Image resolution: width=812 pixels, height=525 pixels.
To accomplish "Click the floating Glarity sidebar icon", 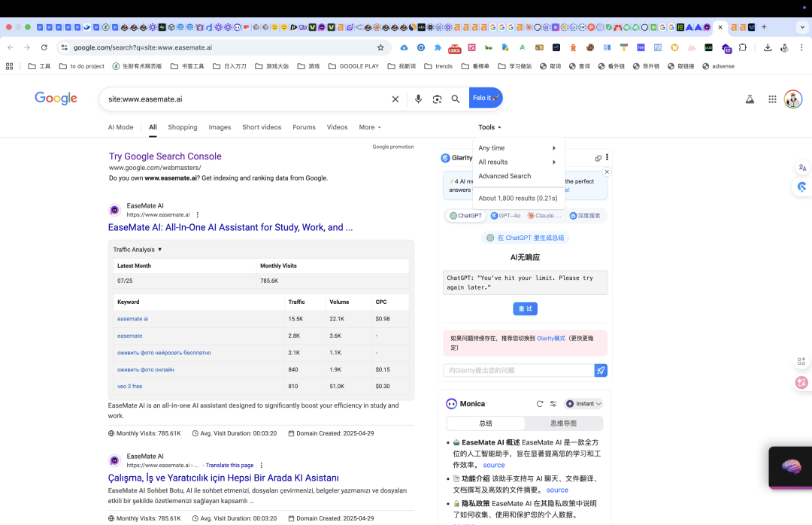I will pyautogui.click(x=802, y=187).
